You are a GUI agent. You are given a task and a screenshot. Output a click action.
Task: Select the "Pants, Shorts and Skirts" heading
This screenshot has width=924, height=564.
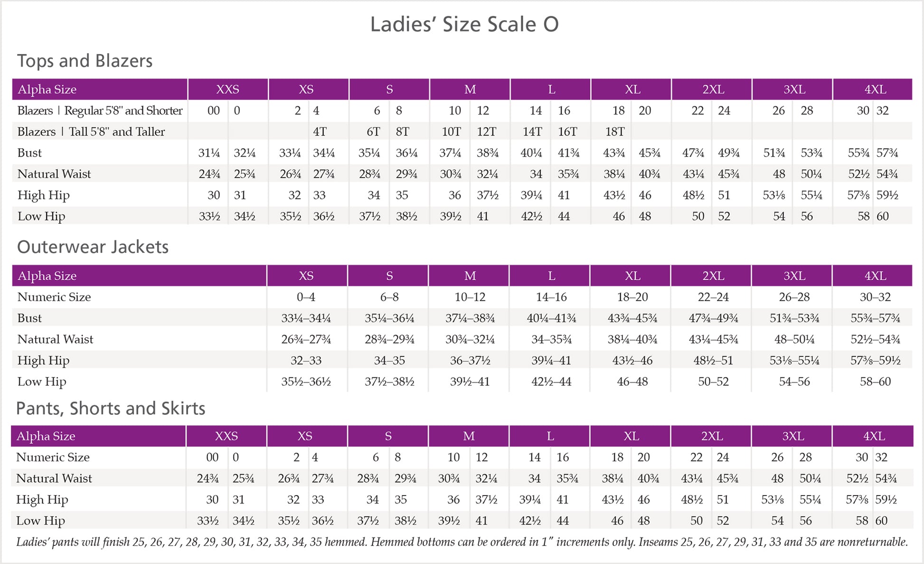(x=111, y=409)
